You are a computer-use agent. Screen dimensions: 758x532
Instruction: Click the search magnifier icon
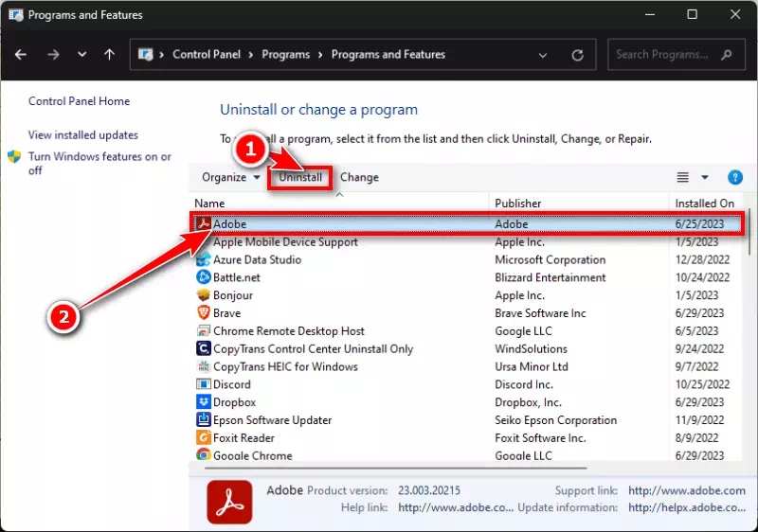(x=726, y=55)
